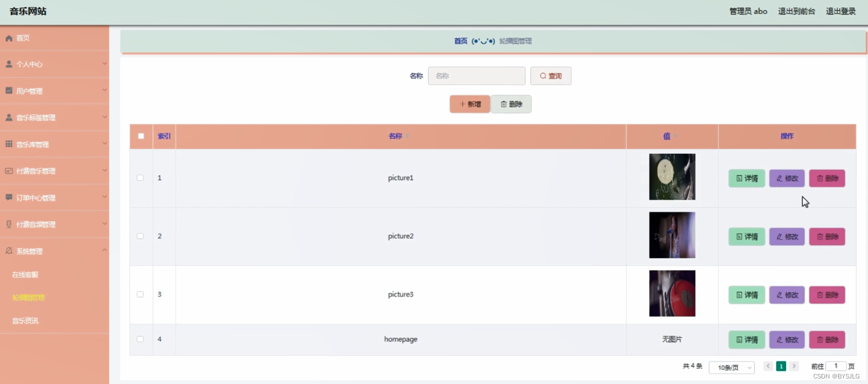This screenshot has width=868, height=384.
Task: Click the icon next to 付费音乐管理
Action: click(x=9, y=171)
